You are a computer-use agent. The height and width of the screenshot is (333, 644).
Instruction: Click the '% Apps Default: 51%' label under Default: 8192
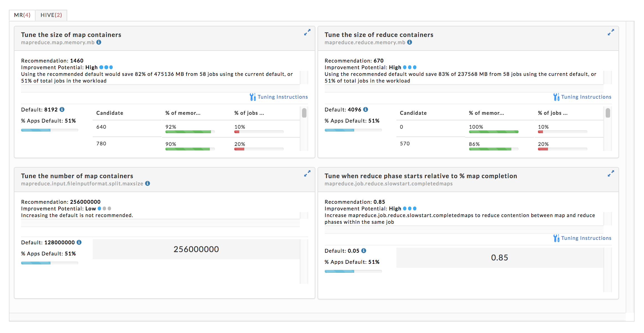point(49,121)
